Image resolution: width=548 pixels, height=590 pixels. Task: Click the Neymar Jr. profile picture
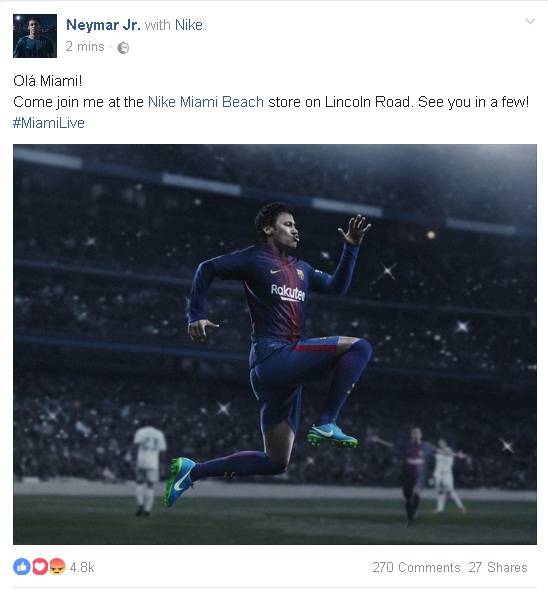tap(35, 36)
